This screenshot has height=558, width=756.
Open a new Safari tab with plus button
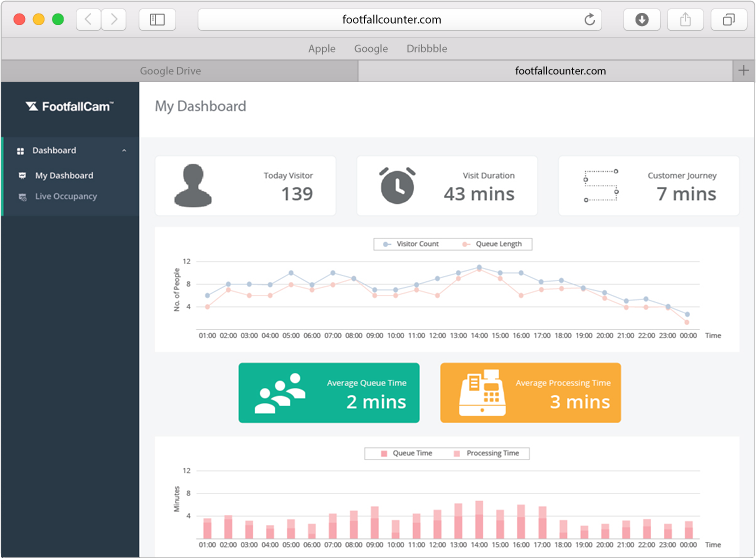pyautogui.click(x=742, y=70)
